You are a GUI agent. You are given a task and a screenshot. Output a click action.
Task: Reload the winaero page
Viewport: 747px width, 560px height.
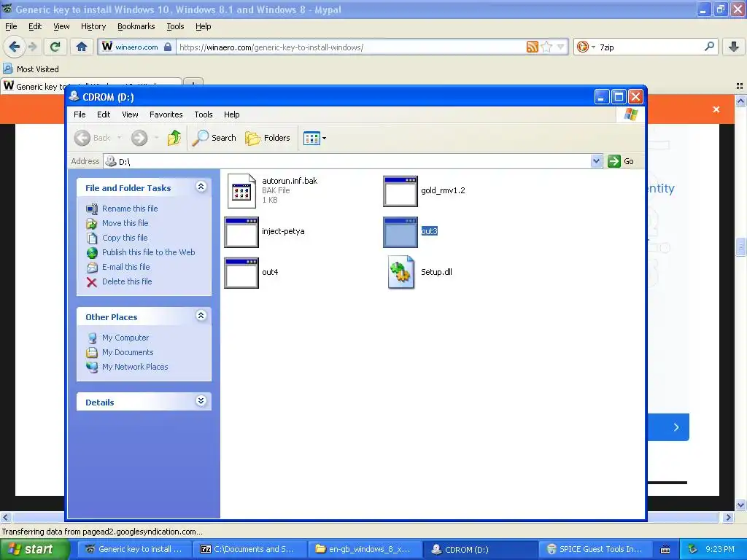click(55, 47)
